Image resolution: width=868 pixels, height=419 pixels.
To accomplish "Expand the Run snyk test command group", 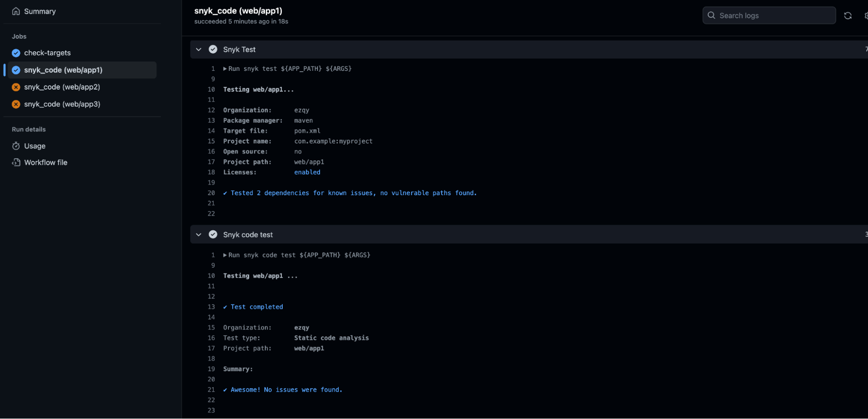I will tap(225, 69).
